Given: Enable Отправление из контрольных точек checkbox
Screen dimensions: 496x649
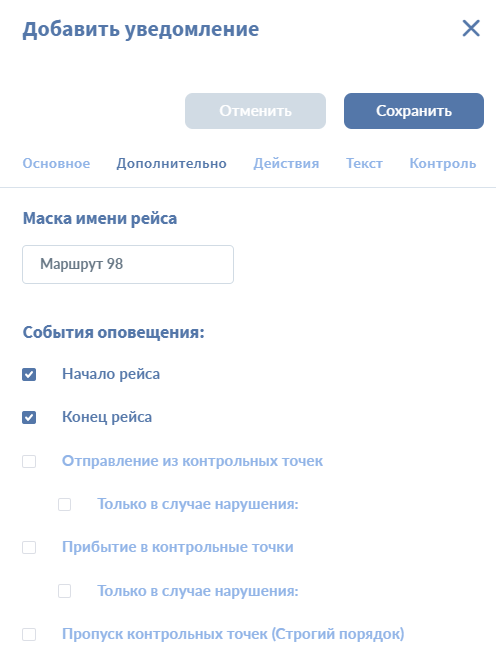Looking at the screenshot, I should click(29, 461).
